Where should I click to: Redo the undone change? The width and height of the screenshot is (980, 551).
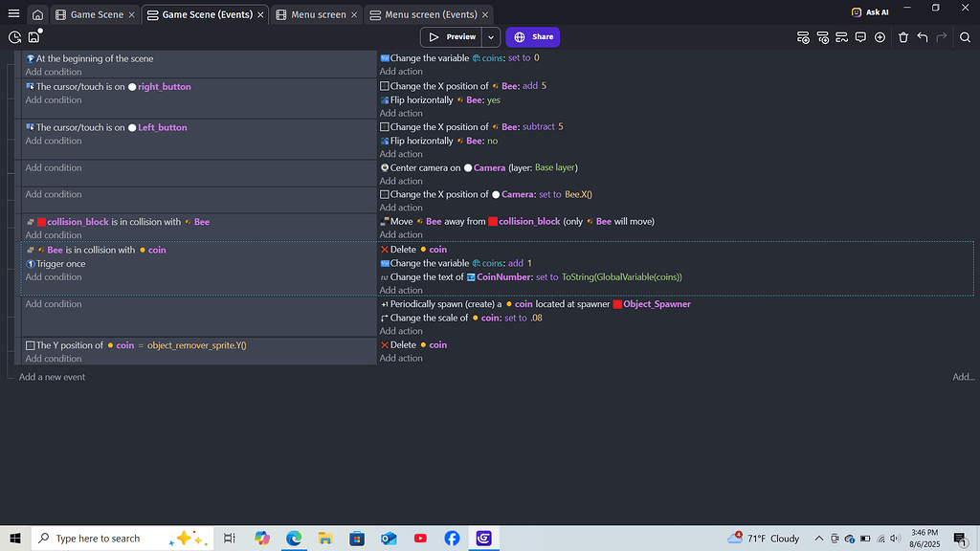coord(942,37)
